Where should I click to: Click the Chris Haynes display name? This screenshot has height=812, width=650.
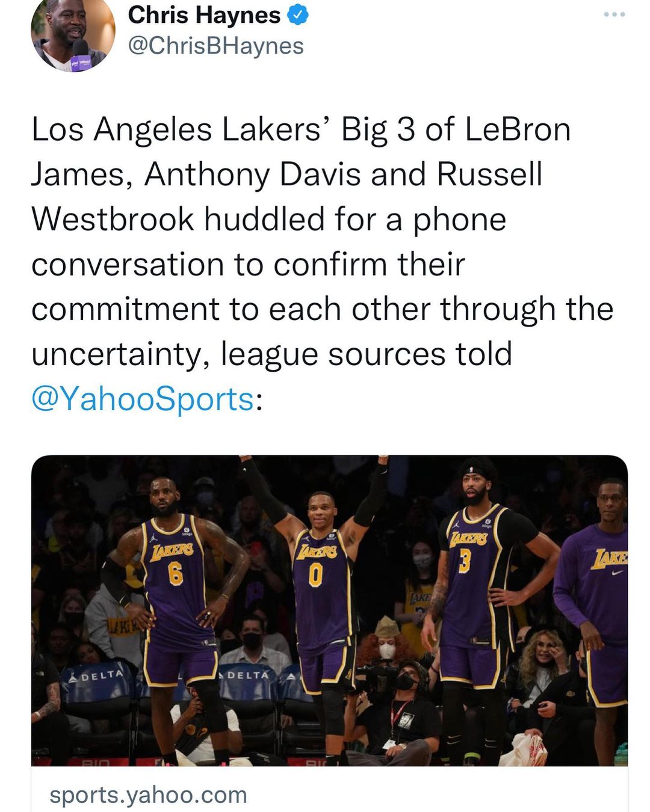tap(204, 16)
